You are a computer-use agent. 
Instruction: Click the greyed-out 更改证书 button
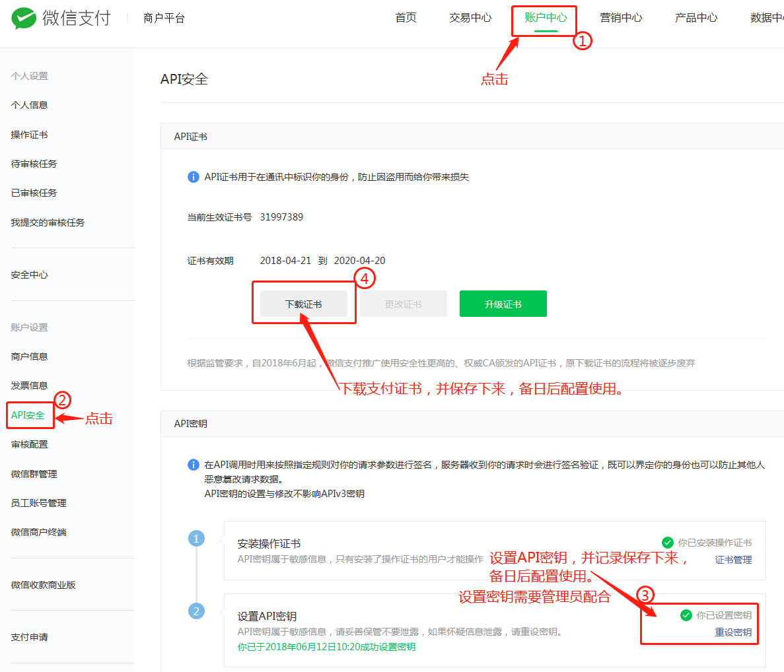click(403, 304)
